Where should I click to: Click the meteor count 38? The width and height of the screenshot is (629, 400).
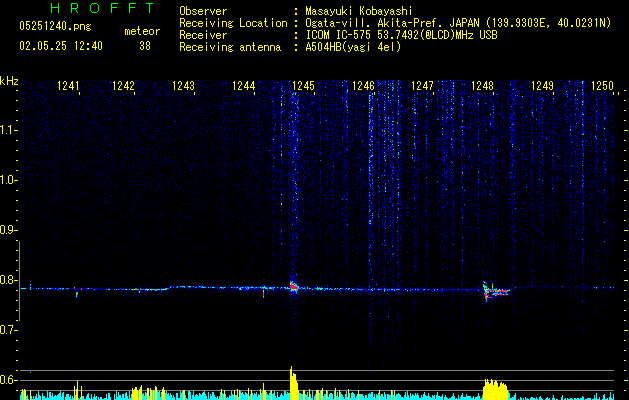pyautogui.click(x=145, y=46)
